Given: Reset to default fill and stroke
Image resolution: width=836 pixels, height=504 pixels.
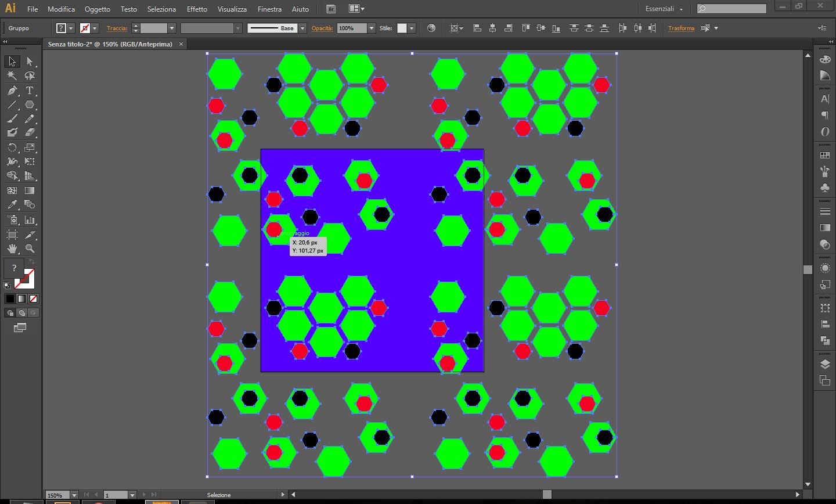Looking at the screenshot, I should pyautogui.click(x=7, y=286).
